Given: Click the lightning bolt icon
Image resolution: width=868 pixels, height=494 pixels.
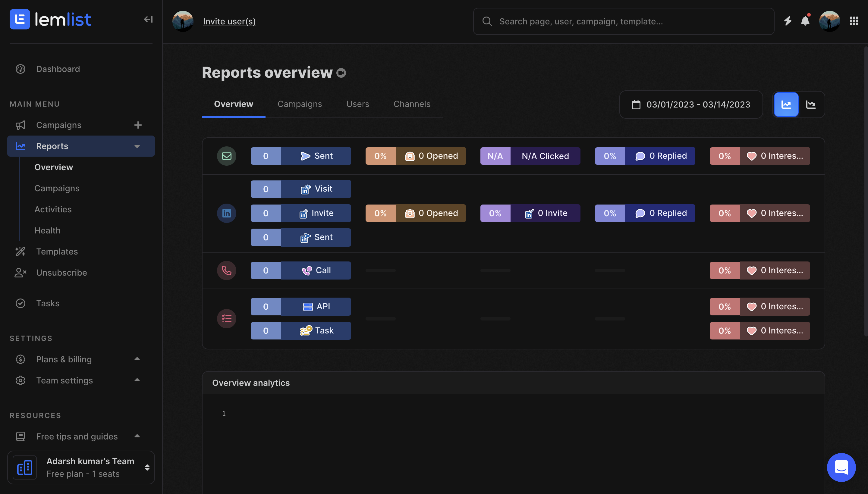Looking at the screenshot, I should [788, 21].
